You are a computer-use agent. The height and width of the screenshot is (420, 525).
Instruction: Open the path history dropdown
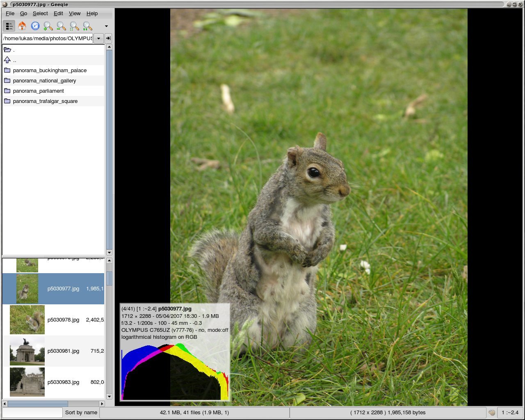pos(98,39)
